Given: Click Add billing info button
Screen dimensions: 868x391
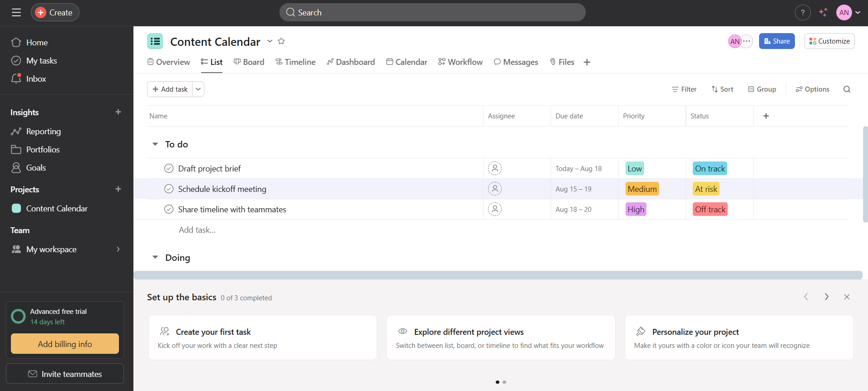Looking at the screenshot, I should tap(65, 344).
